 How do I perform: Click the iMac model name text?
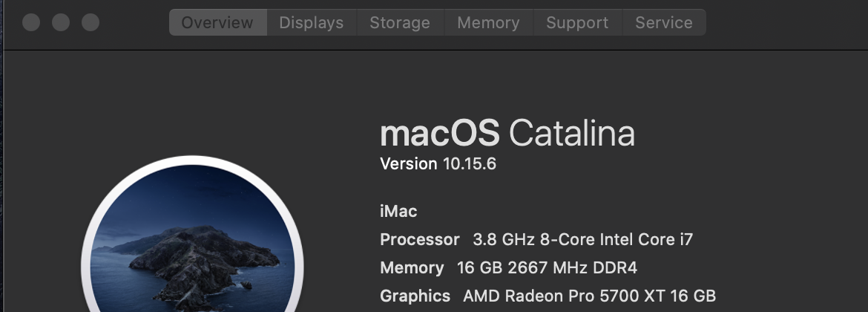pyautogui.click(x=398, y=212)
